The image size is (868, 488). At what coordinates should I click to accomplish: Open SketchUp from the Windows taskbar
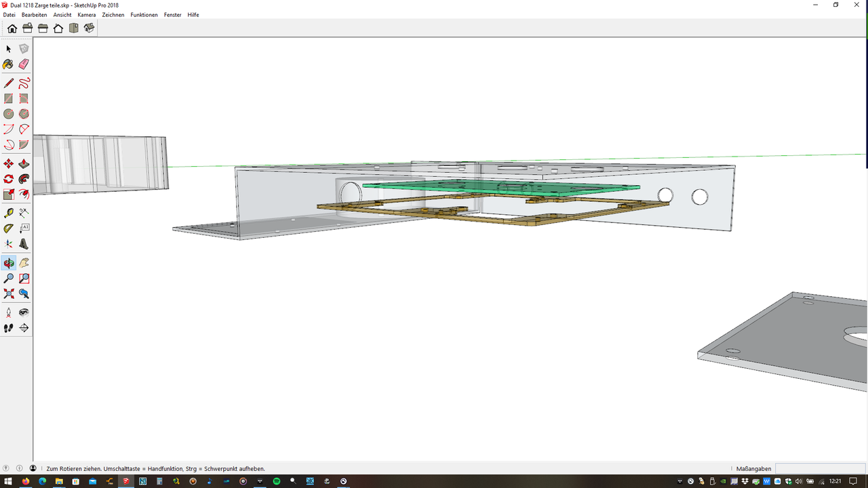pos(126,481)
